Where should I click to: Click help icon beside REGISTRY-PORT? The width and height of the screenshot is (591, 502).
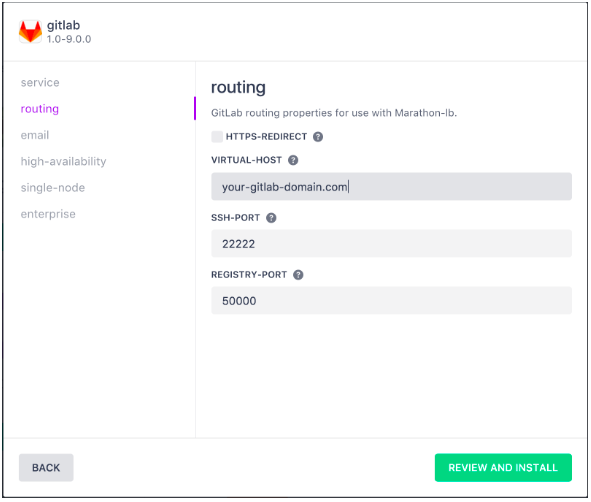pyautogui.click(x=298, y=275)
